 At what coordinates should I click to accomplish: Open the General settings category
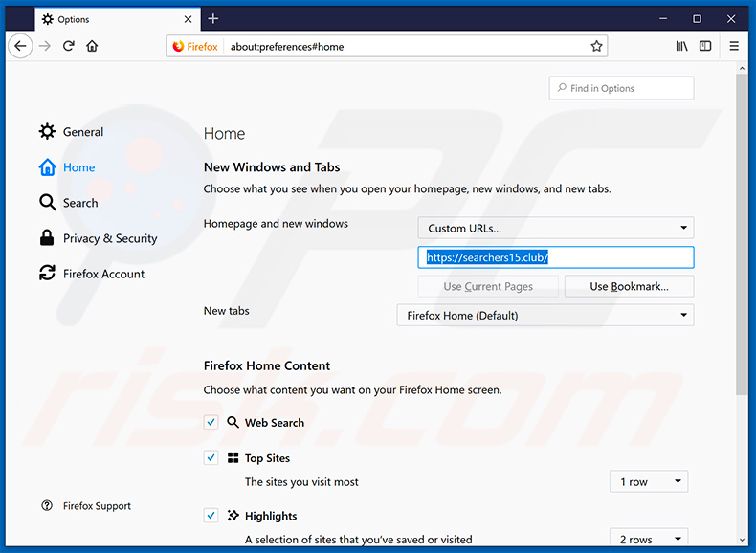[72, 132]
